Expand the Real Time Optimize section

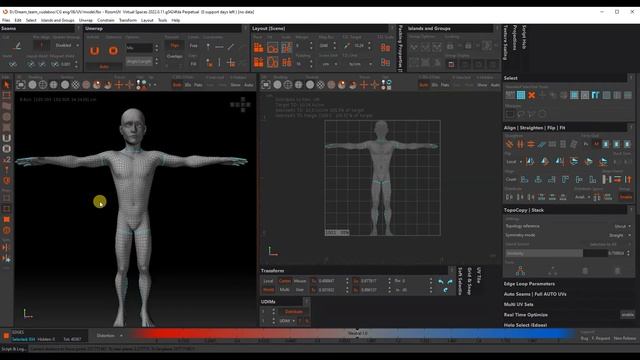526,315
